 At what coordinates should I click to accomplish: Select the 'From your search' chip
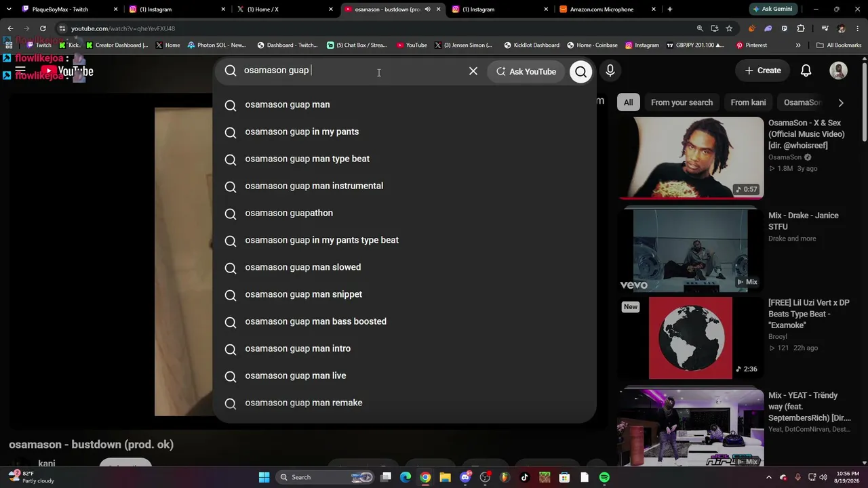pyautogui.click(x=682, y=102)
